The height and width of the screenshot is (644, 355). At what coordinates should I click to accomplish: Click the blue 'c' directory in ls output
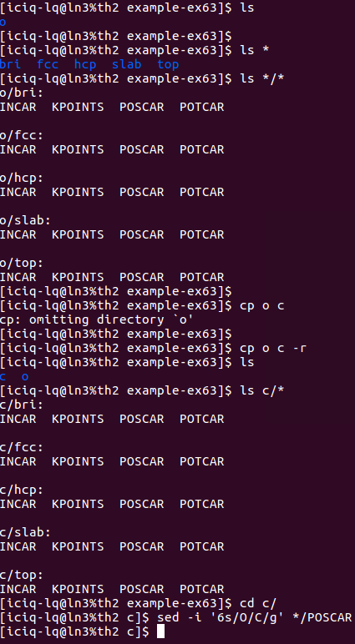[3, 376]
